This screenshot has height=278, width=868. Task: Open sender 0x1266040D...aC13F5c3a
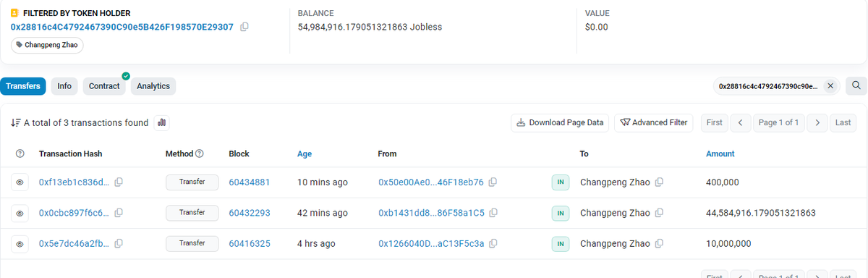click(x=432, y=244)
